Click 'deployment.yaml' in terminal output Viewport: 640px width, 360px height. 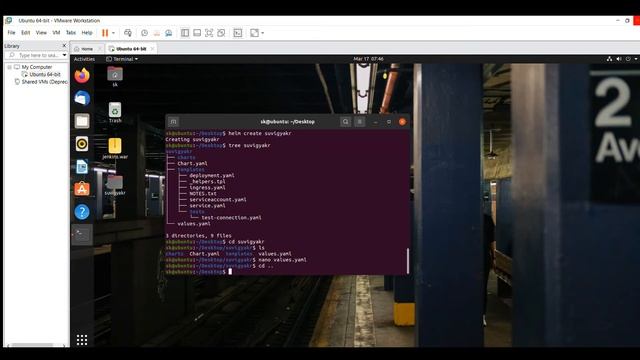[212, 176]
